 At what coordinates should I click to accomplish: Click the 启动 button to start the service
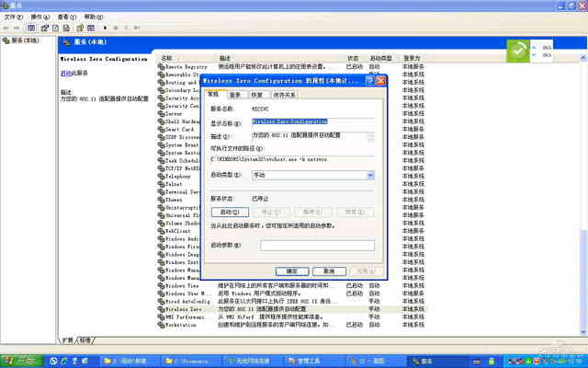(230, 213)
